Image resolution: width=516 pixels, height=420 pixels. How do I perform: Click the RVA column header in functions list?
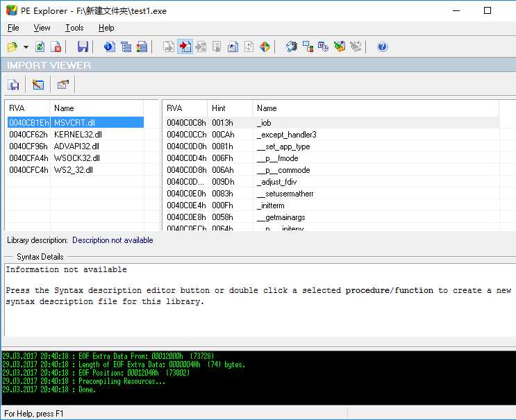click(x=185, y=108)
